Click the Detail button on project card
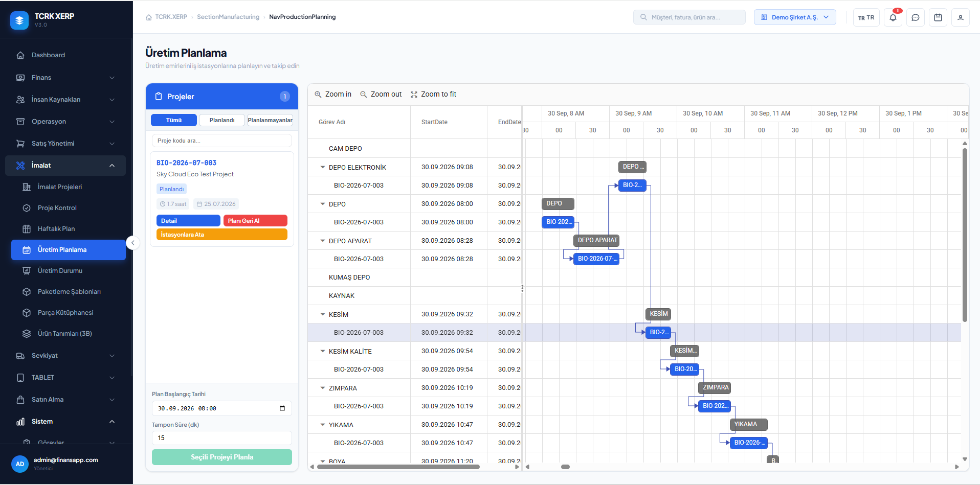The height and width of the screenshot is (485, 980). coord(188,221)
